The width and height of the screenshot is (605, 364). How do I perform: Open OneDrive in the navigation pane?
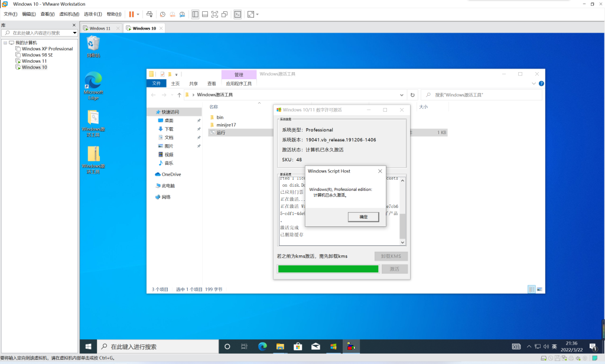click(x=168, y=174)
